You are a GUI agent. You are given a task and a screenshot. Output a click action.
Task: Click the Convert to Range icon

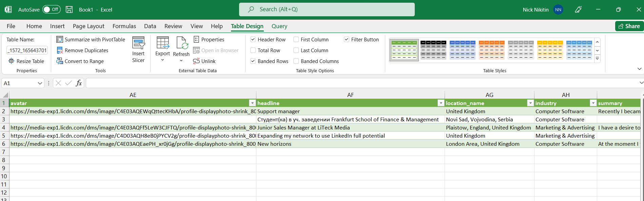tap(60, 61)
